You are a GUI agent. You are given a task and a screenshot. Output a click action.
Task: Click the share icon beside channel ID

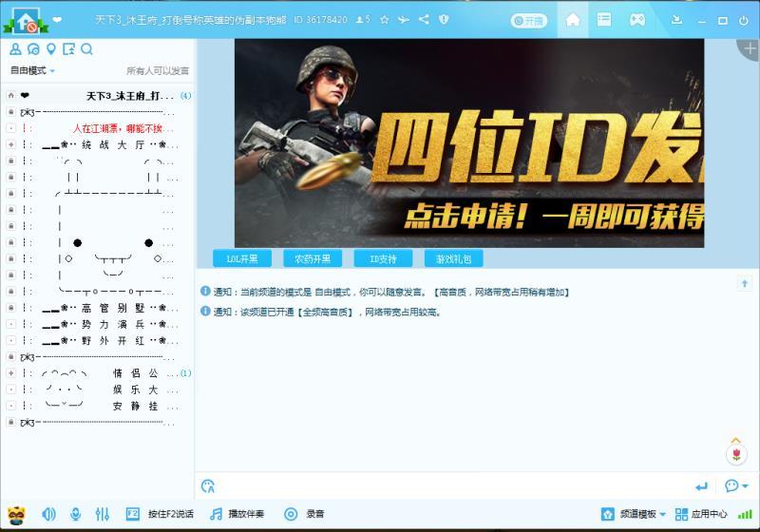tap(424, 19)
